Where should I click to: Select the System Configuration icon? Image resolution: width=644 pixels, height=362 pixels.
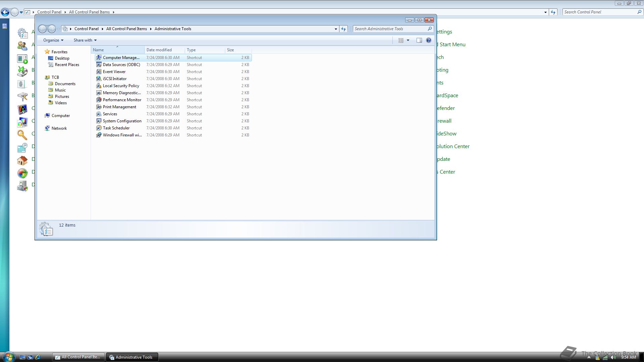click(99, 121)
